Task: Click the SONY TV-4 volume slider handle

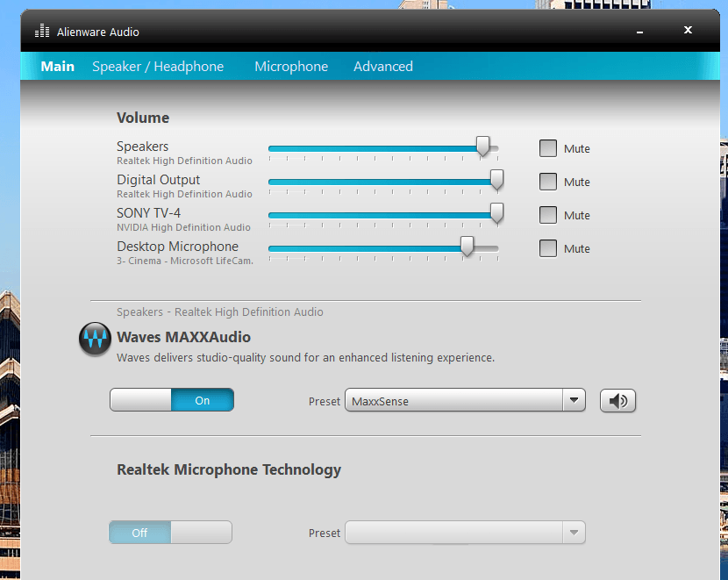Action: coord(496,213)
